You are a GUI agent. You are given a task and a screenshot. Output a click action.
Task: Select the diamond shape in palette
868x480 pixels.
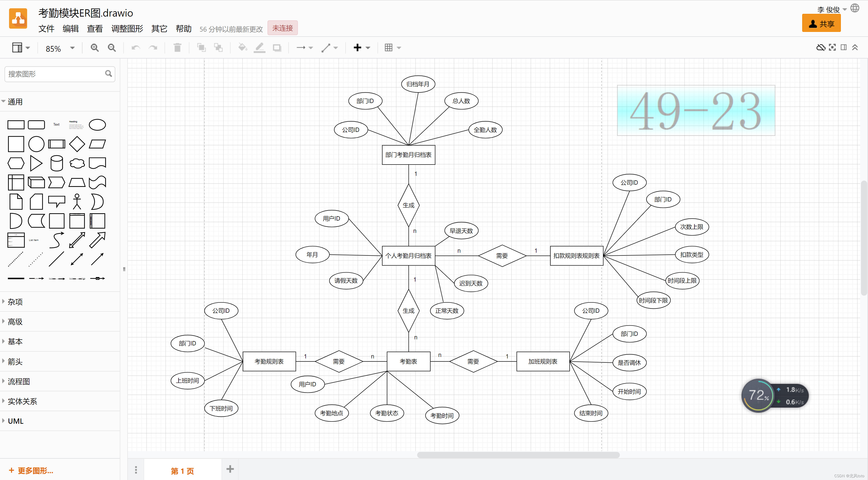(x=77, y=144)
